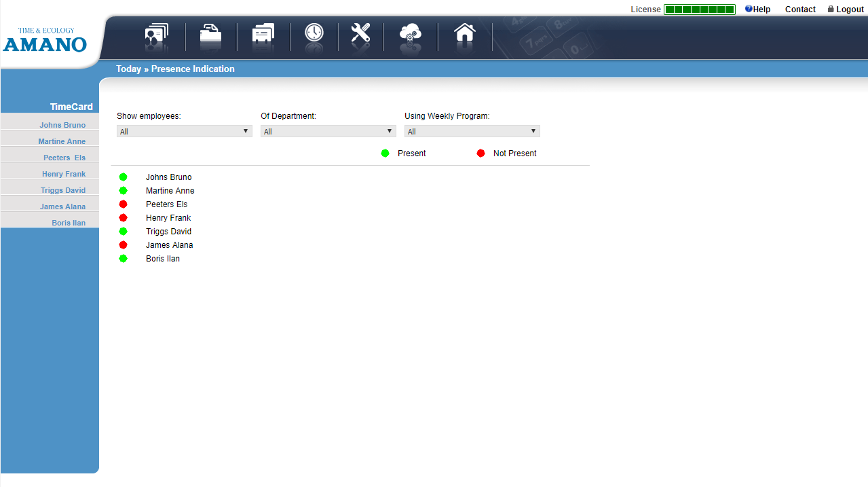The width and height of the screenshot is (868, 487).
Task: Click the green License usage bar
Action: pos(699,9)
